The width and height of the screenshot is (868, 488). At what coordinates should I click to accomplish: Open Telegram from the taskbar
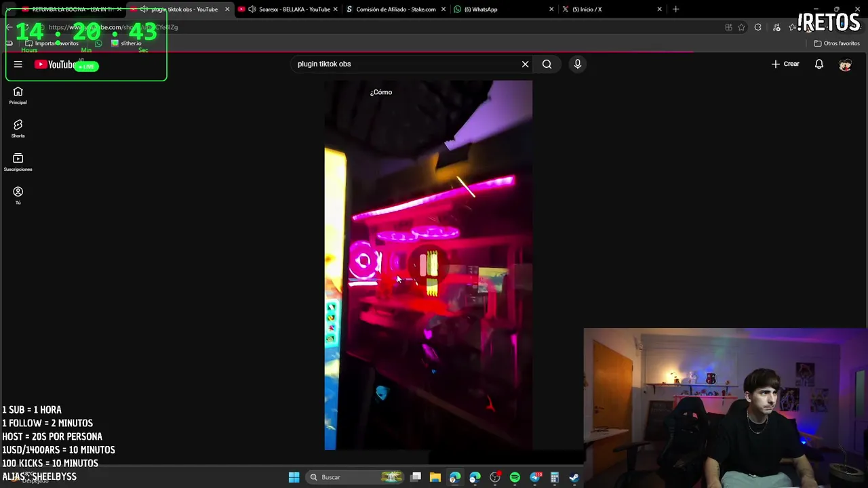tap(535, 477)
